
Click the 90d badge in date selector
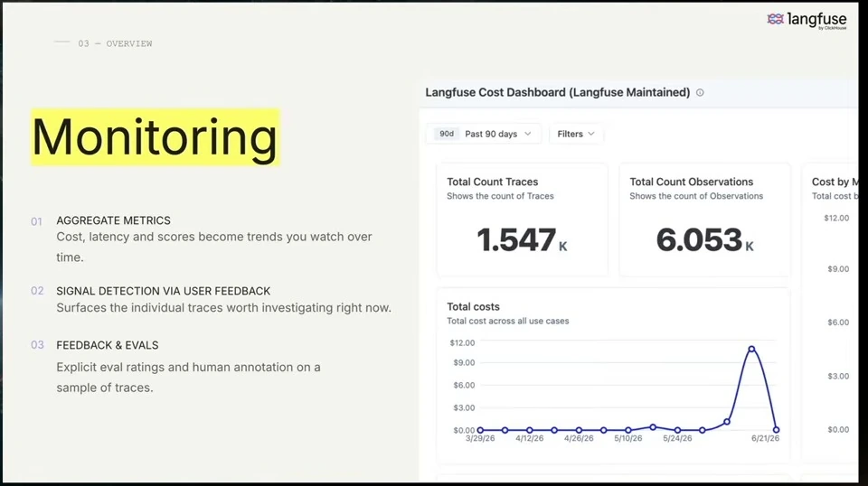(446, 134)
